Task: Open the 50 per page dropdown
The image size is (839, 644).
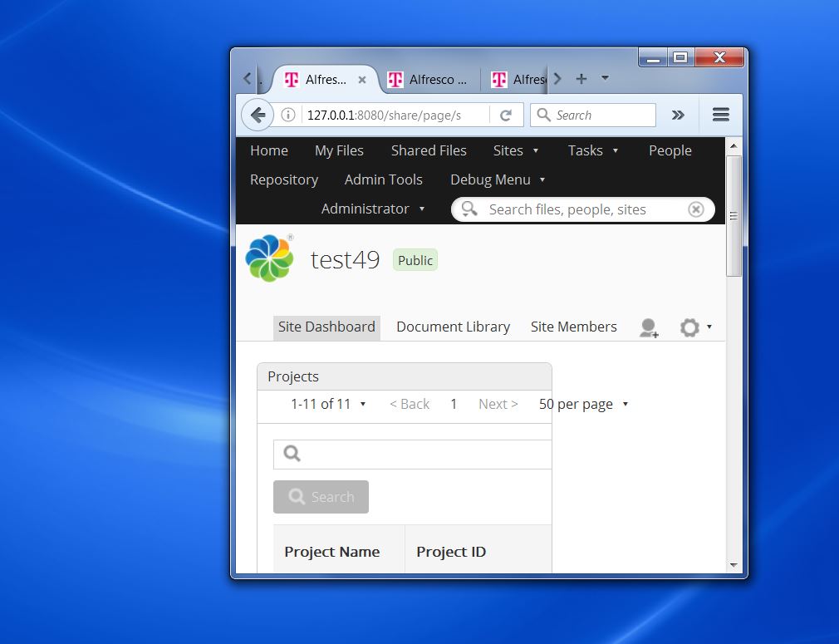Action: [x=583, y=404]
